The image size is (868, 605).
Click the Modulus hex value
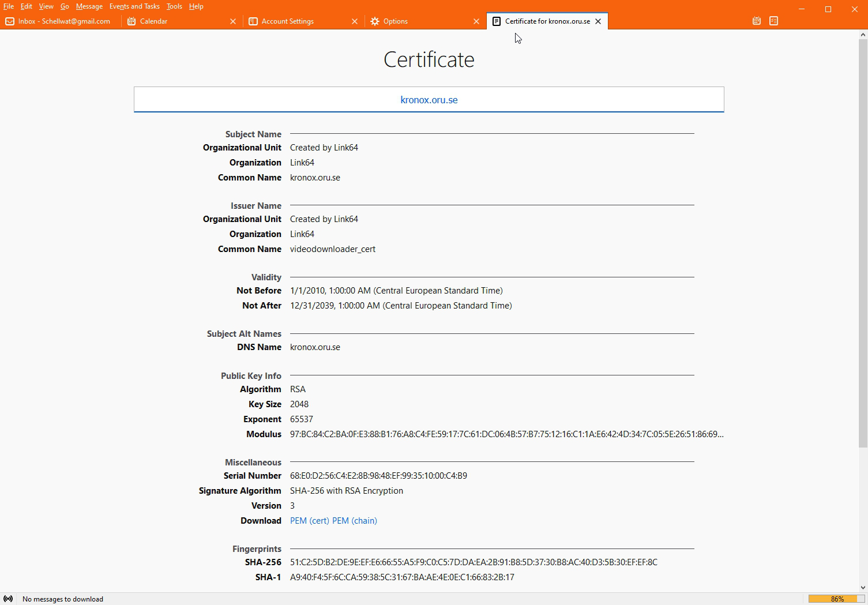click(506, 434)
